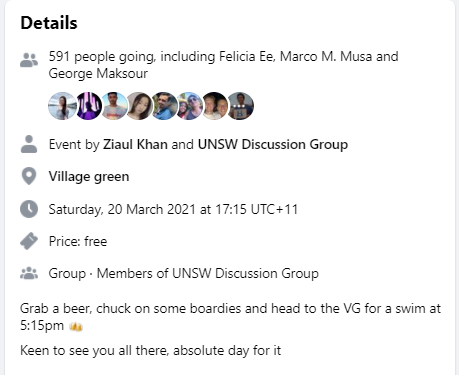
Task: Click the location pin icon
Action: tap(29, 176)
